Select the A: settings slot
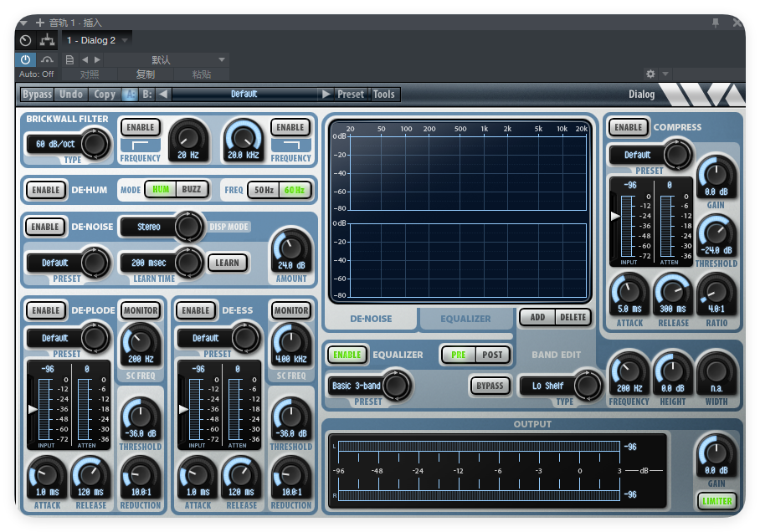Viewport: 760px width, 532px height. tap(130, 94)
